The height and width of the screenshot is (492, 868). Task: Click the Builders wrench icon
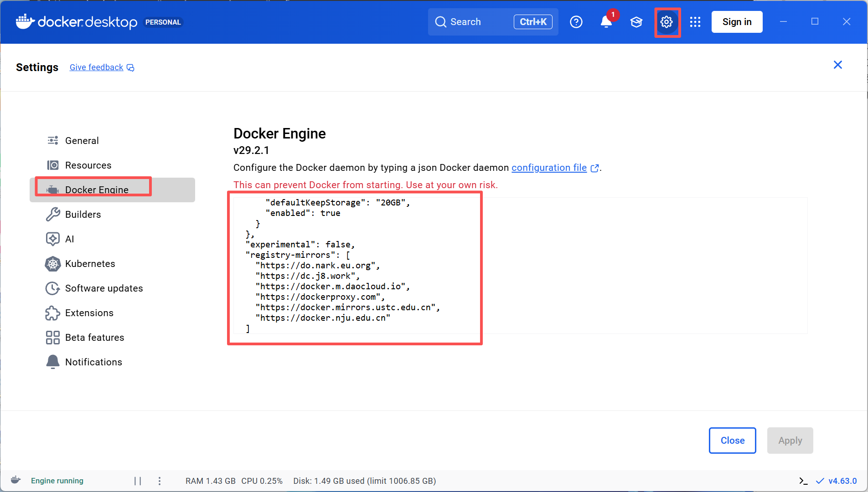tap(53, 214)
